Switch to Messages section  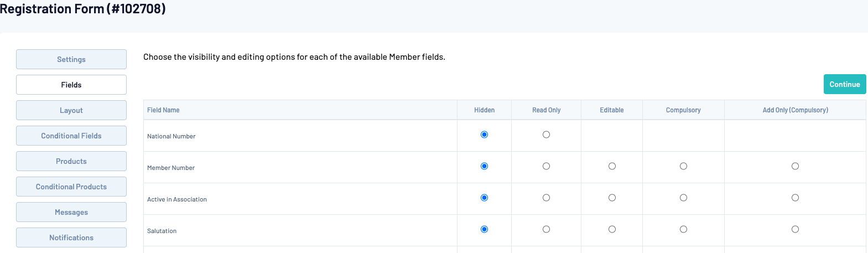click(71, 212)
